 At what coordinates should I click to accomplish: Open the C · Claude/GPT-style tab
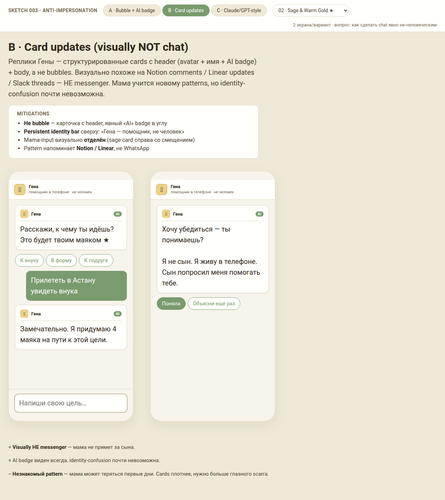[239, 10]
